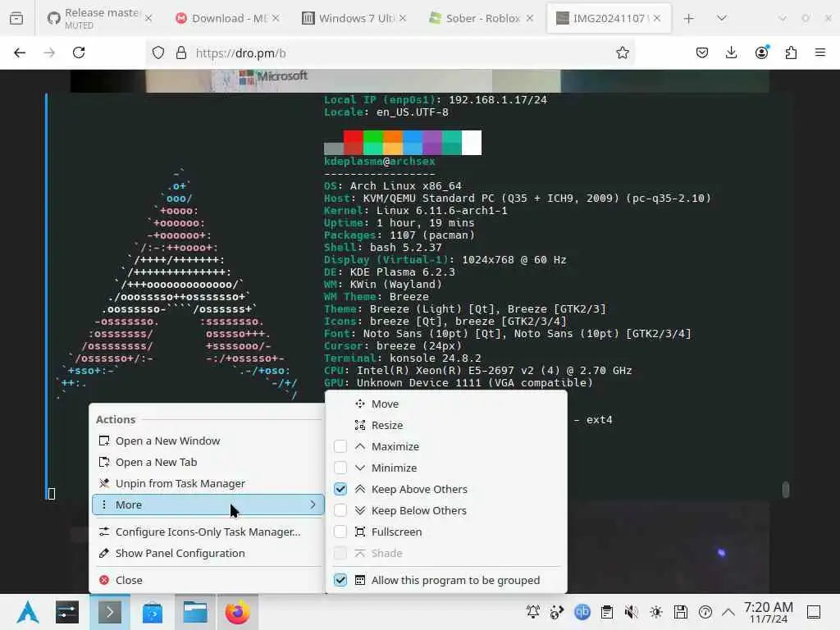The image size is (840, 630).
Task: Choose Resize in the submenu
Action: (445, 426)
